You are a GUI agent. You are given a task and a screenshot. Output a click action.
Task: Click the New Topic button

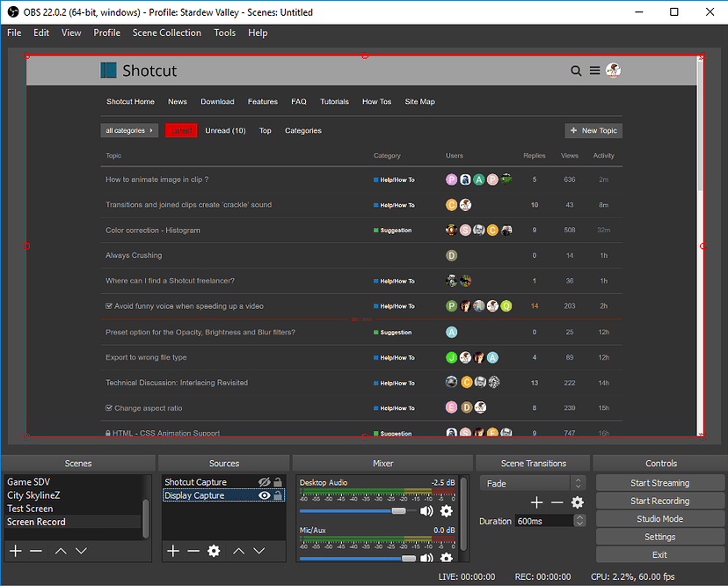pos(593,130)
